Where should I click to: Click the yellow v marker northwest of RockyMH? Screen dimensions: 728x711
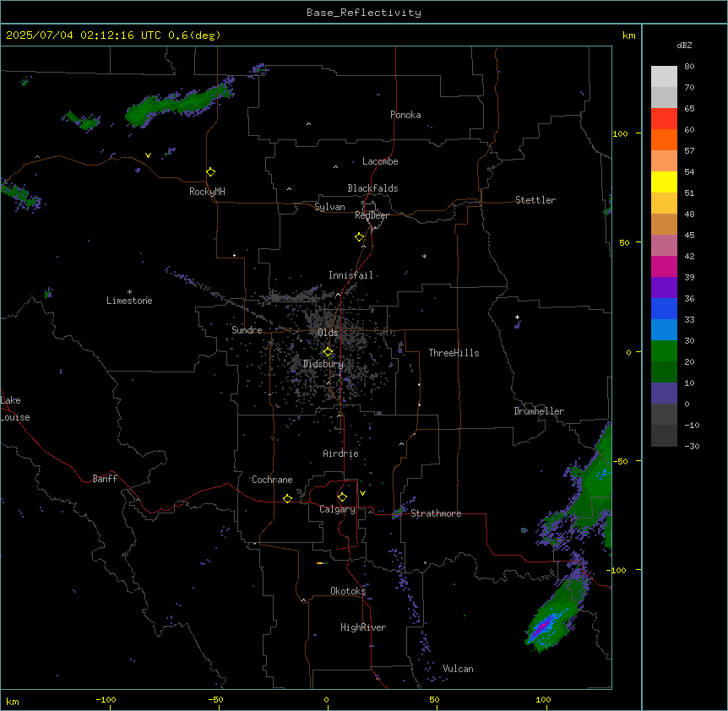click(148, 155)
